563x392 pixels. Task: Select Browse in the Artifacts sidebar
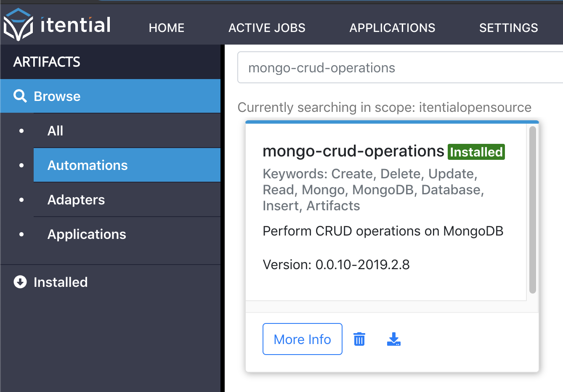[x=110, y=96]
